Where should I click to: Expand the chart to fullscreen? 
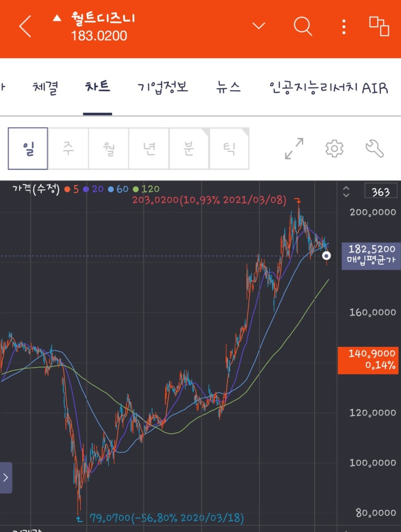(x=294, y=148)
